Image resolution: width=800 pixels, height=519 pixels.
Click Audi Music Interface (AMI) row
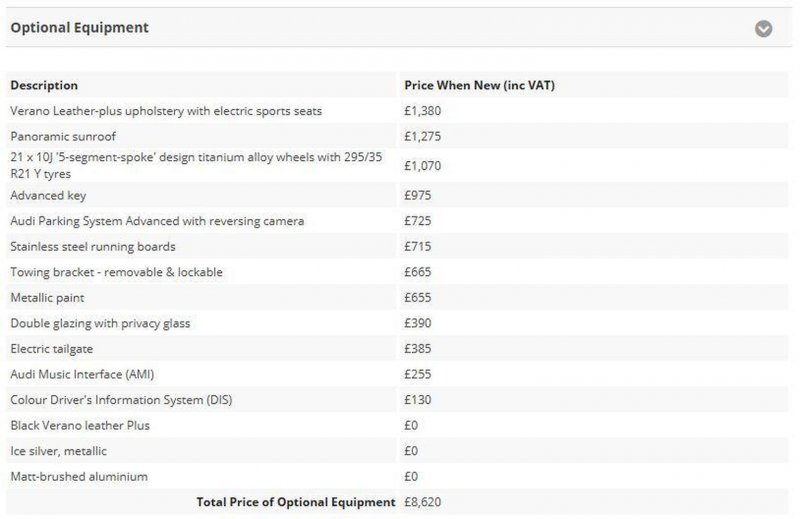(x=397, y=374)
